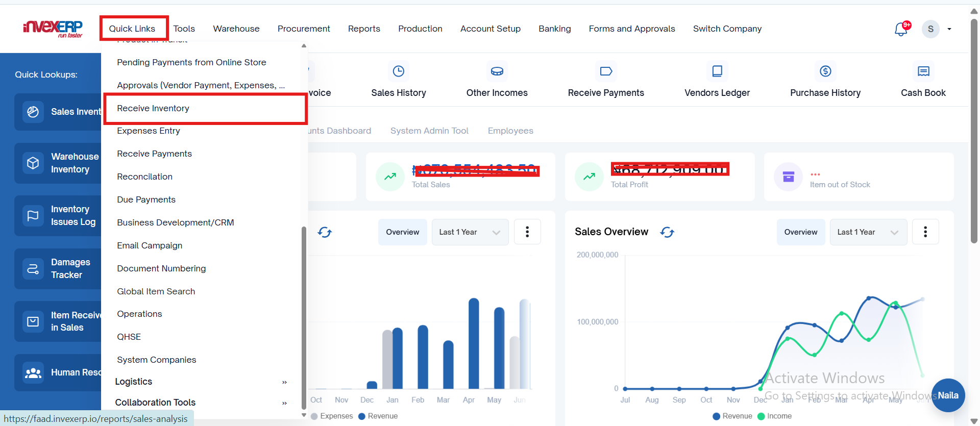Viewport: 980px width, 426px height.
Task: Switch to System Admin Tool tab
Action: [x=429, y=131]
